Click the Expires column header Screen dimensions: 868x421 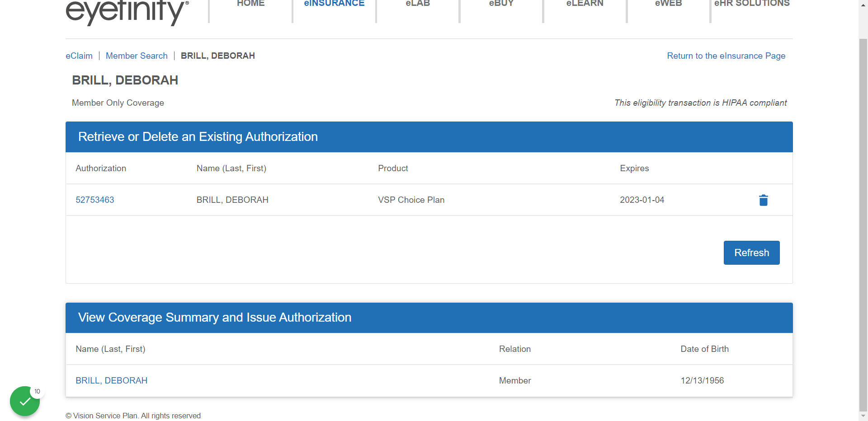tap(634, 168)
